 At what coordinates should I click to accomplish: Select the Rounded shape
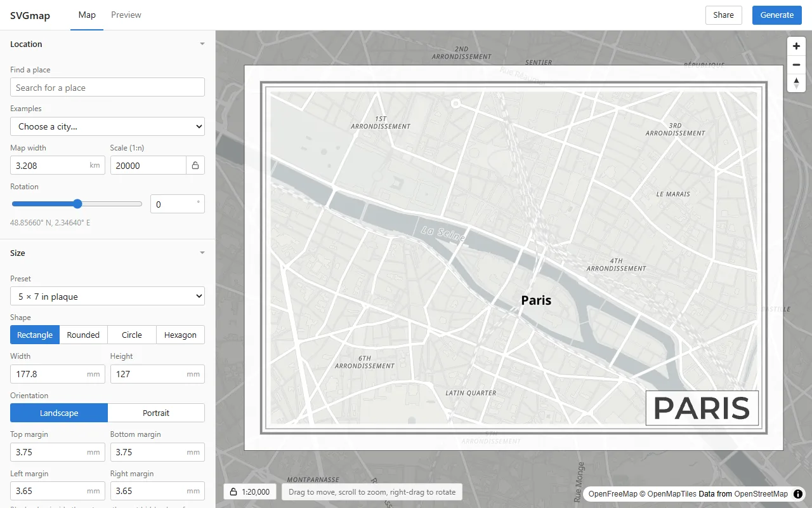(83, 335)
